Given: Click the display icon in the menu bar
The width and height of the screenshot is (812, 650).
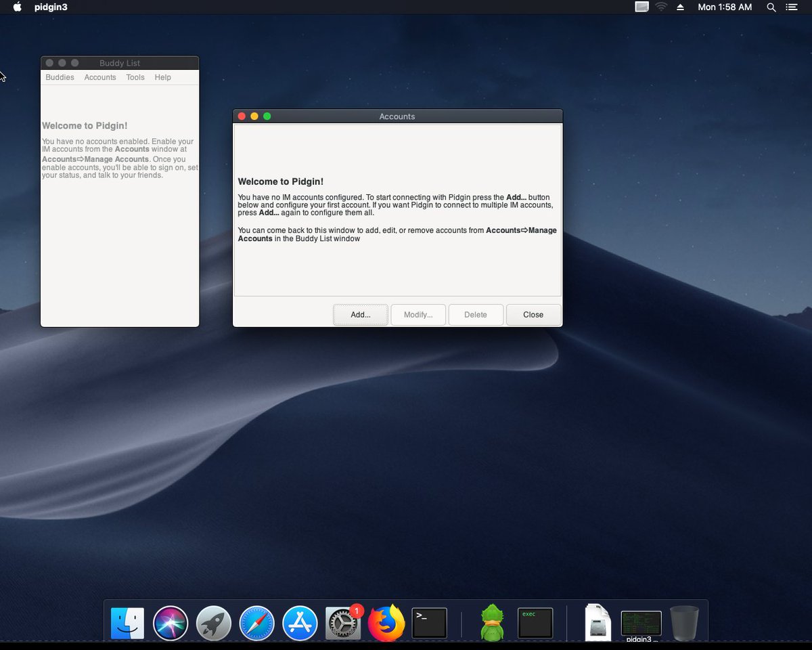Looking at the screenshot, I should 641,7.
